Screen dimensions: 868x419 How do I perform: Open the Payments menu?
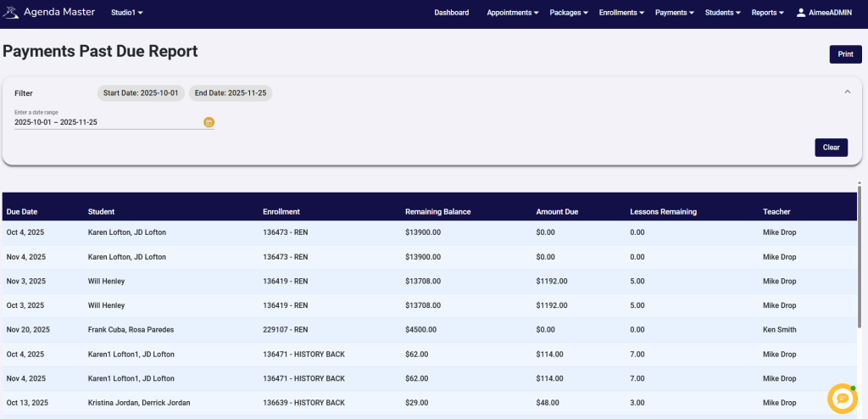(675, 13)
